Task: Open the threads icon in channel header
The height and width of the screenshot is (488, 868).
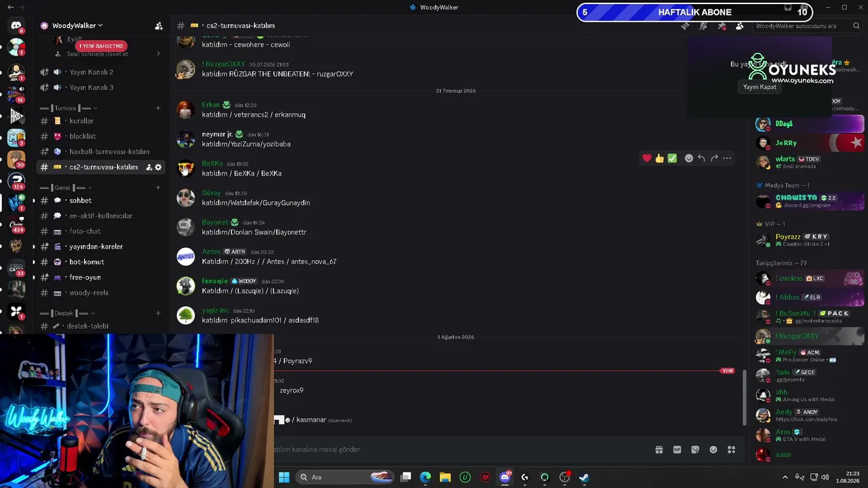Action: coord(686,26)
